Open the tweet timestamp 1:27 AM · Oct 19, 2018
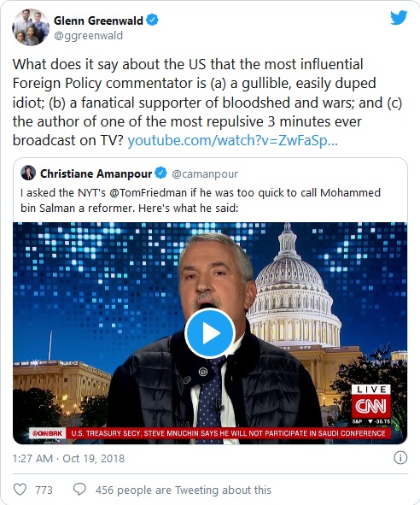This screenshot has width=420, height=505. click(x=68, y=458)
